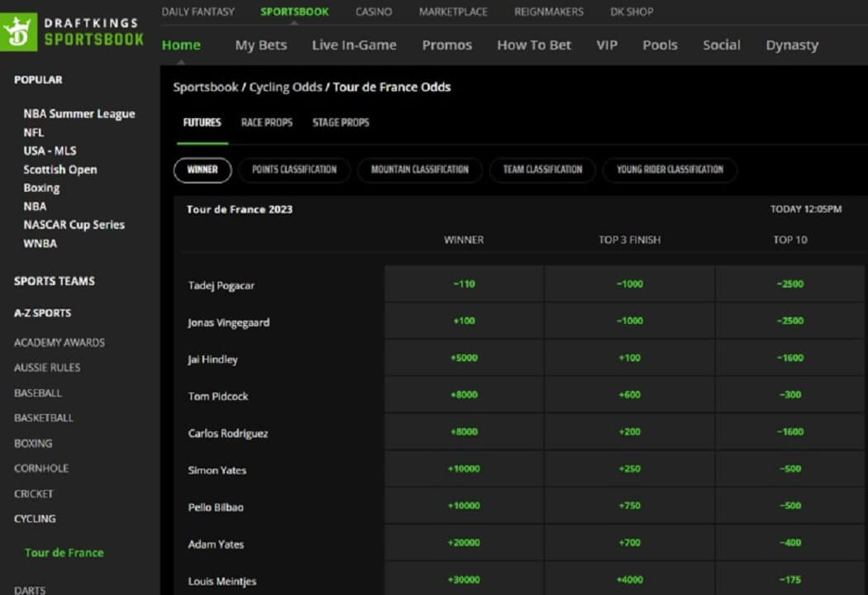Switch to the Race Props tab
The image size is (868, 595).
(266, 122)
